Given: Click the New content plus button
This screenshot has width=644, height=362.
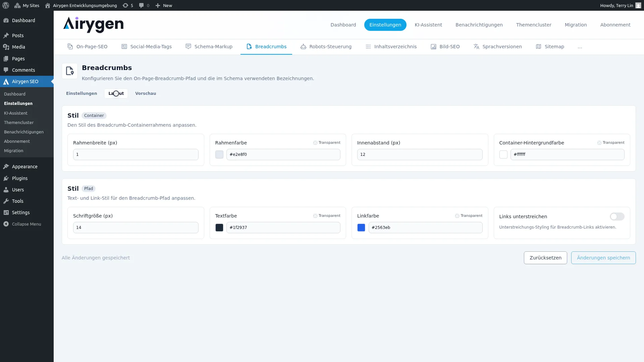Looking at the screenshot, I should tap(164, 5).
